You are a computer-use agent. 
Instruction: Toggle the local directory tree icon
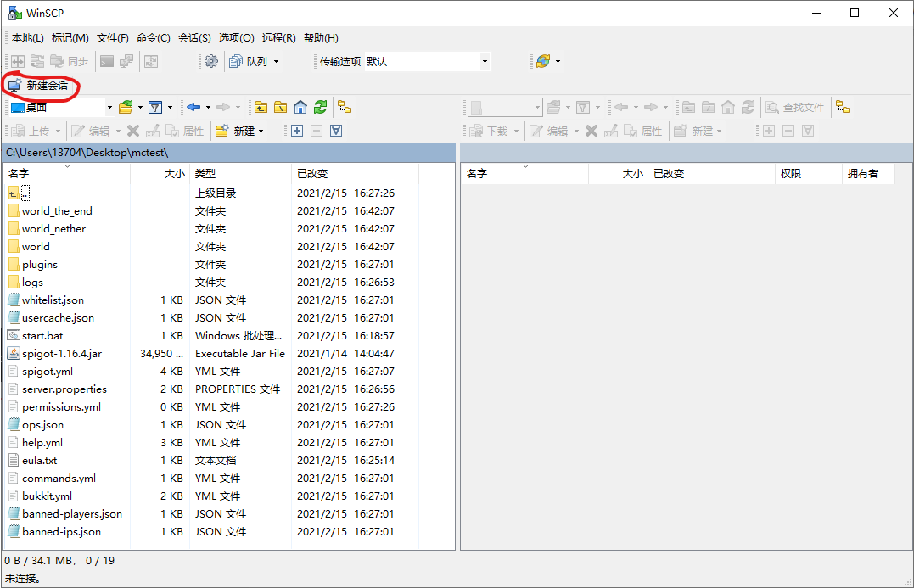tap(345, 107)
